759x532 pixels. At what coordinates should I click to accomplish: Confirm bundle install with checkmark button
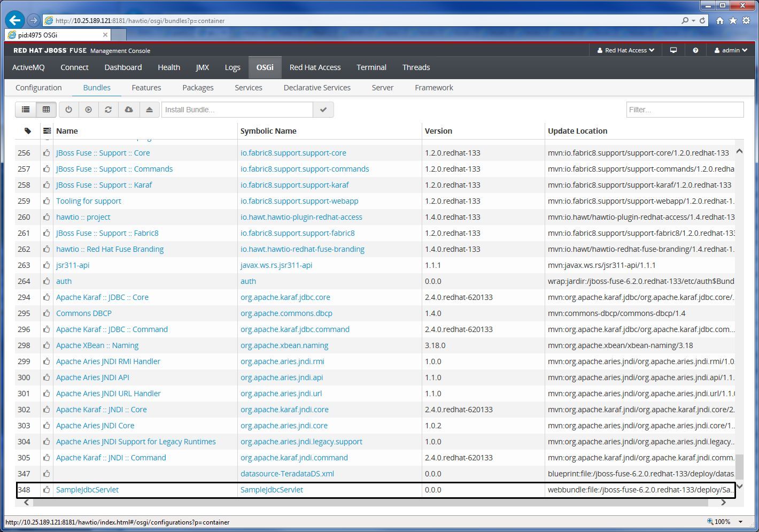click(x=323, y=110)
